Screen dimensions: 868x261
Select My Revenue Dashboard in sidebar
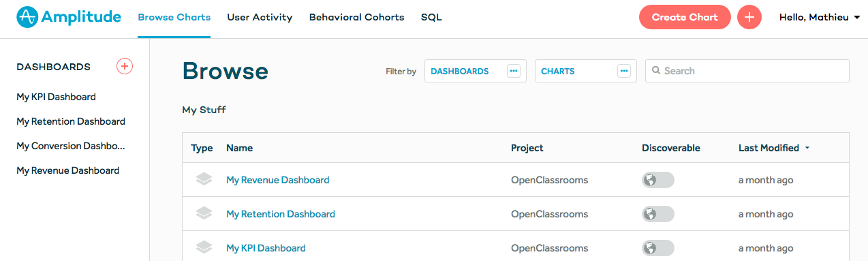coord(68,170)
